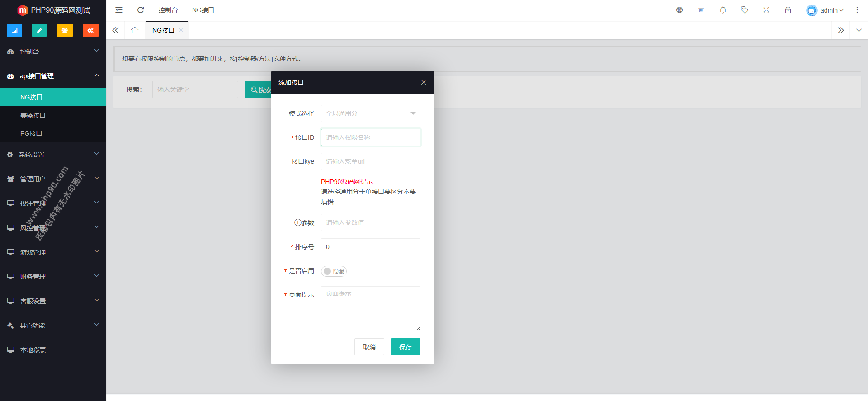Close the 添加接口 dialog

pyautogui.click(x=424, y=82)
